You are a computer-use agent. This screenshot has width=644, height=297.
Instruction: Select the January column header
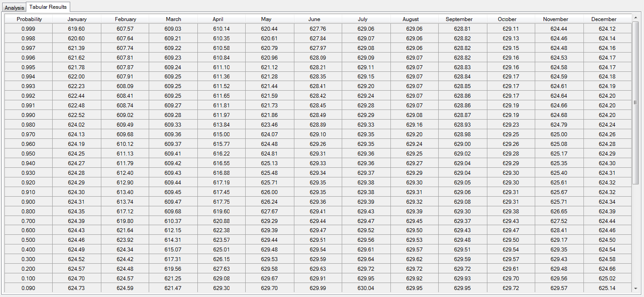coord(77,19)
